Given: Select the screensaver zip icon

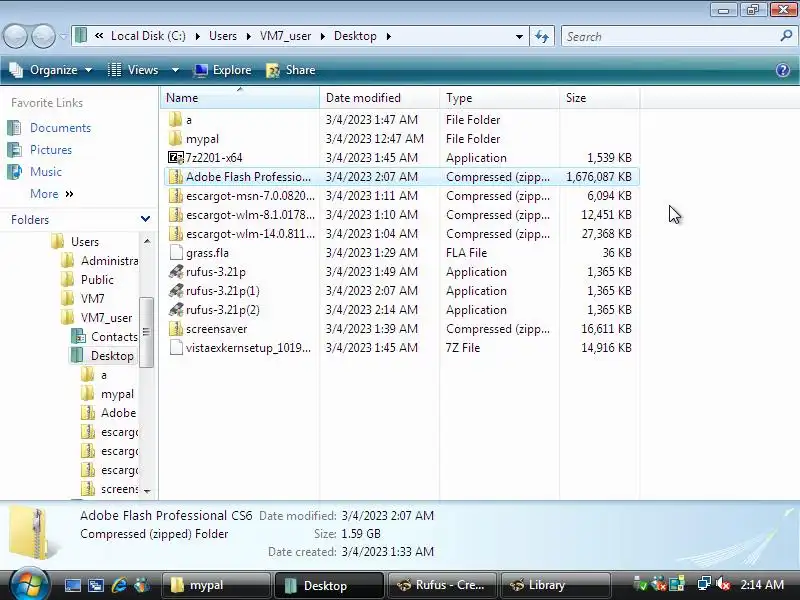Looking at the screenshot, I should click(x=176, y=329).
